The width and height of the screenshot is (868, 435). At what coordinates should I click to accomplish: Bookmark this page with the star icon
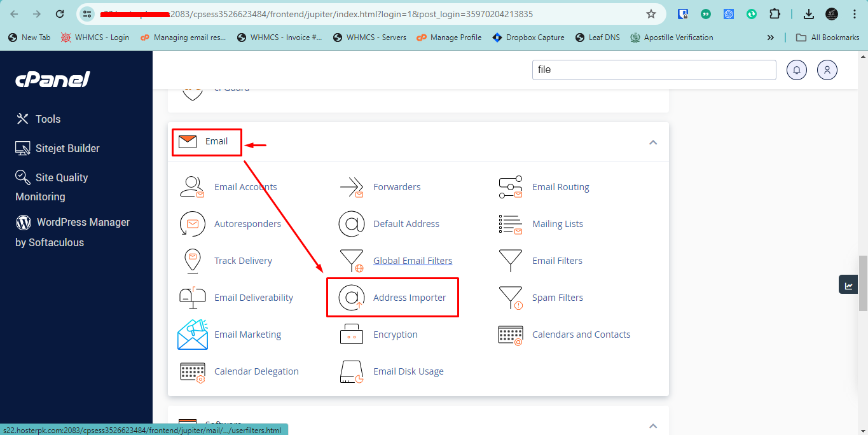651,14
